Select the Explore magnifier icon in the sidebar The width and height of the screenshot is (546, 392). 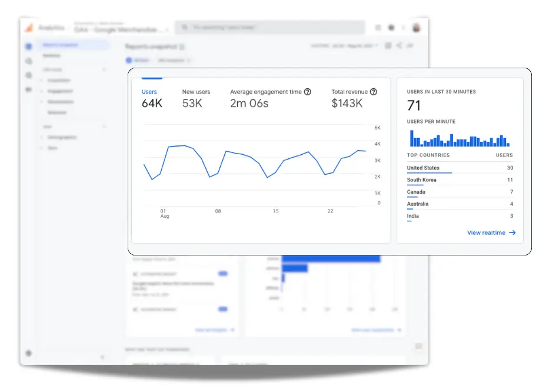click(29, 61)
